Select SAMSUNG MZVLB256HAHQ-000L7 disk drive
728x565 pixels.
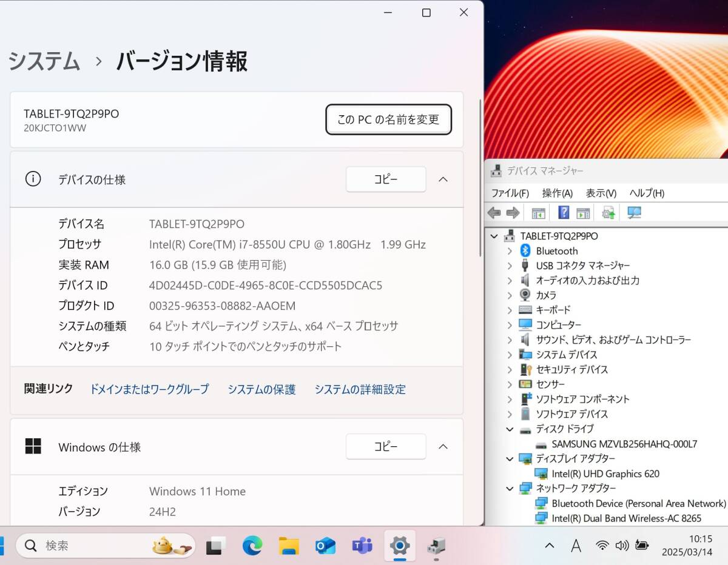coord(624,444)
